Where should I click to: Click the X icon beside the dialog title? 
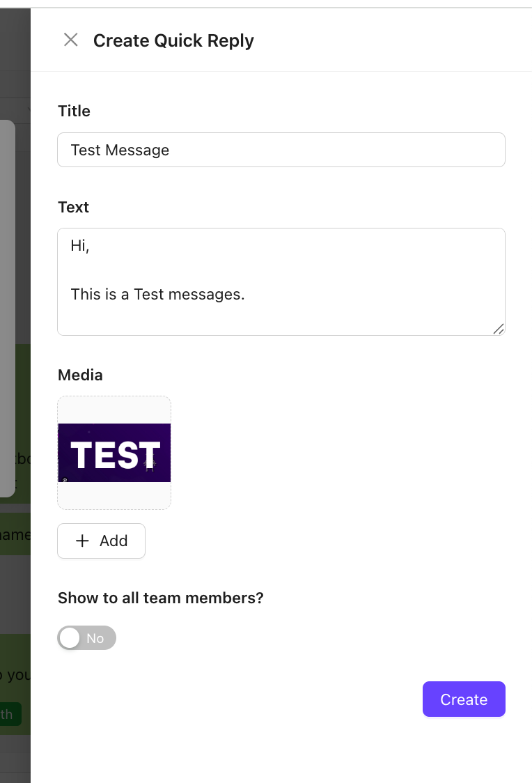pos(70,40)
